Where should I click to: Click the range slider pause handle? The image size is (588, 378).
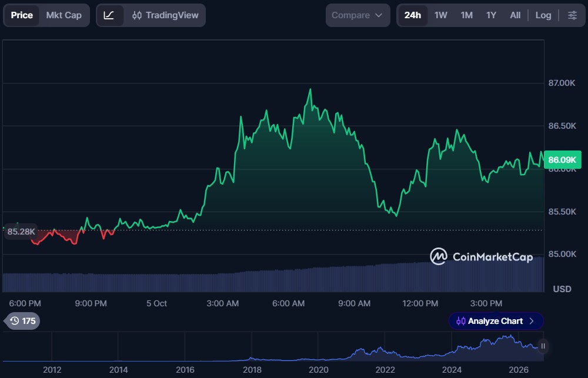(543, 346)
